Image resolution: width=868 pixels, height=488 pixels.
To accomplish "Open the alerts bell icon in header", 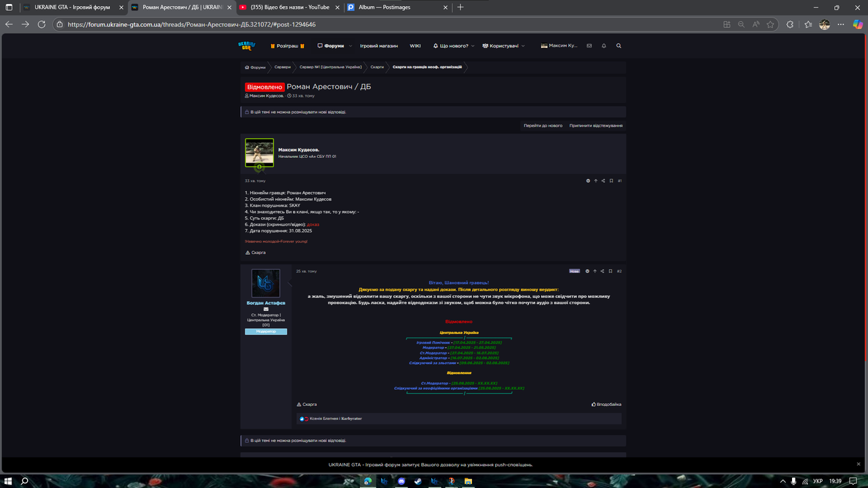I will tap(604, 46).
